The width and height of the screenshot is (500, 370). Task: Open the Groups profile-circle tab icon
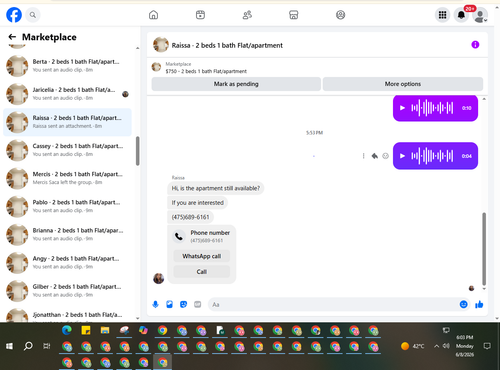340,15
